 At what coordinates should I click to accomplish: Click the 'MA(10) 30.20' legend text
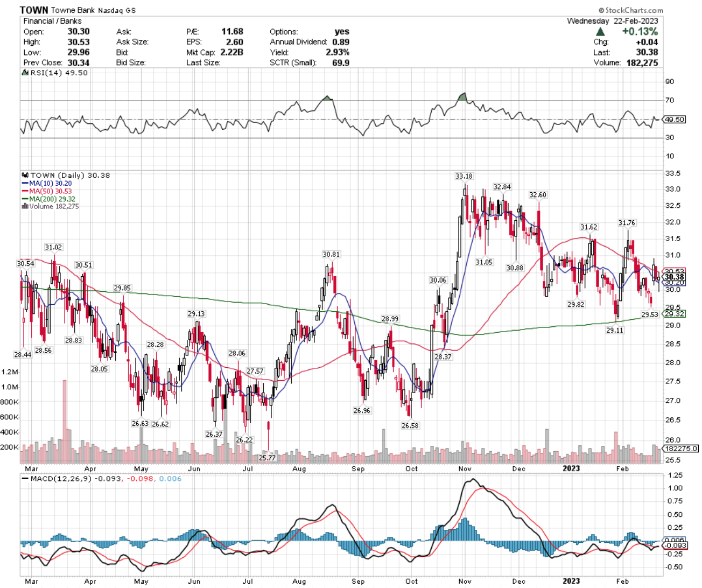tap(51, 184)
